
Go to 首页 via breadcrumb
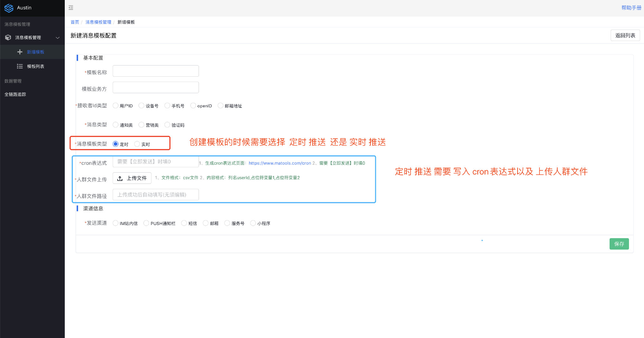[75, 22]
